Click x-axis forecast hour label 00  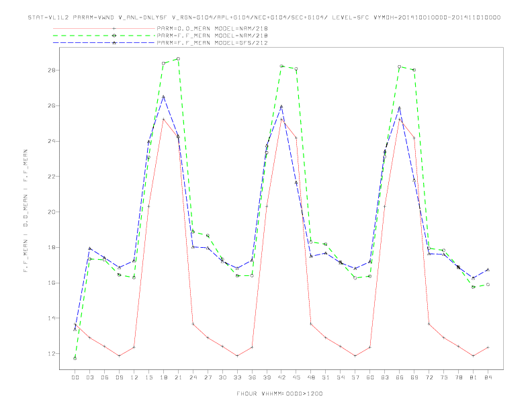[x=75, y=377]
